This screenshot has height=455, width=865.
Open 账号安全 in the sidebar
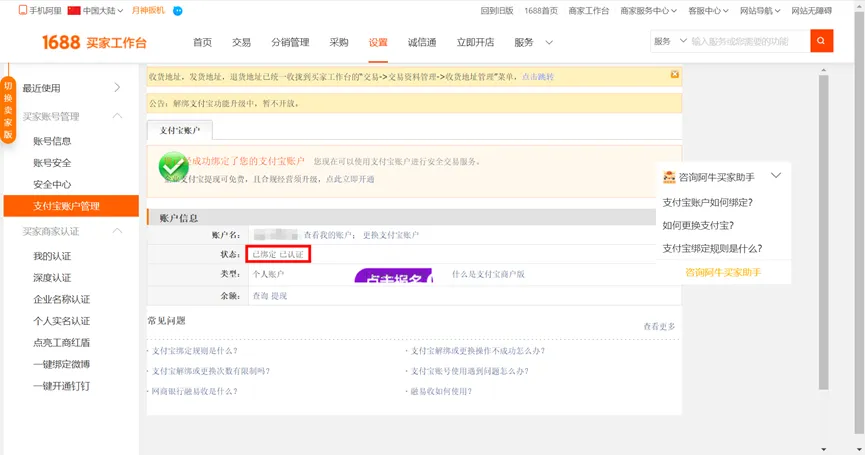coord(52,163)
